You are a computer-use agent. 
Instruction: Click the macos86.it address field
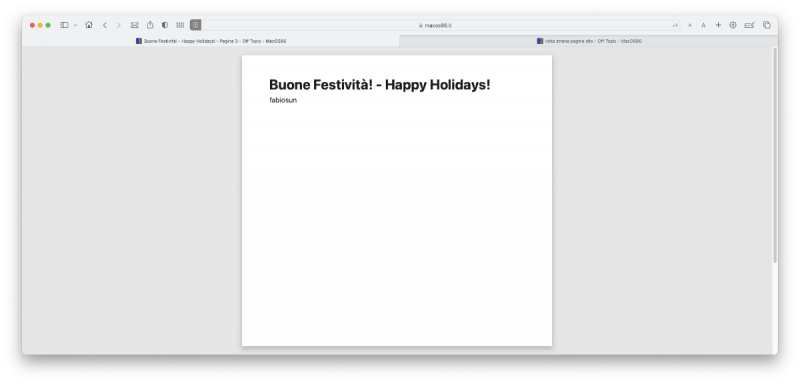[x=435, y=25]
